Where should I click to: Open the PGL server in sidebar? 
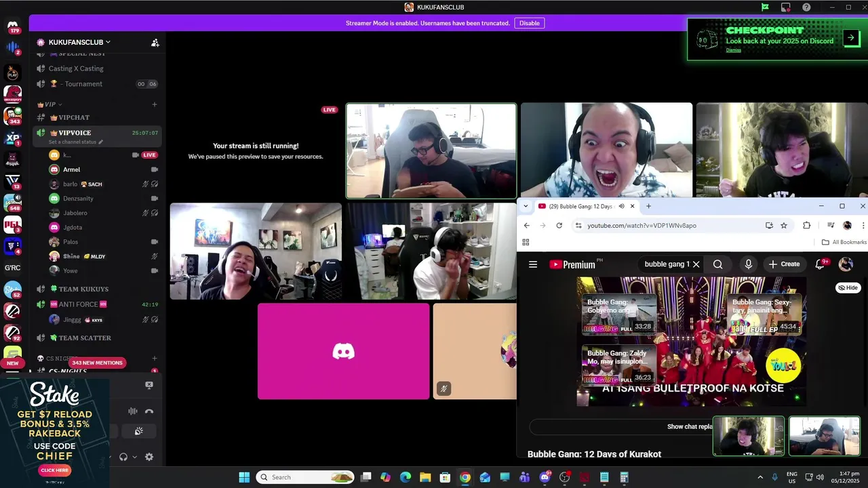(x=13, y=224)
